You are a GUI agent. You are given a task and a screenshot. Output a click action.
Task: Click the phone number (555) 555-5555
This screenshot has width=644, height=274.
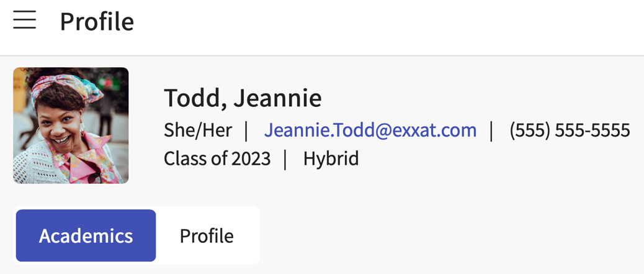tap(570, 130)
